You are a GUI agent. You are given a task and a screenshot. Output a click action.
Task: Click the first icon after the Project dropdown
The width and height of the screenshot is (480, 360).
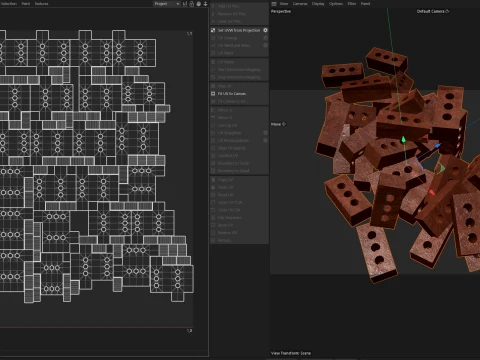click(x=184, y=4)
